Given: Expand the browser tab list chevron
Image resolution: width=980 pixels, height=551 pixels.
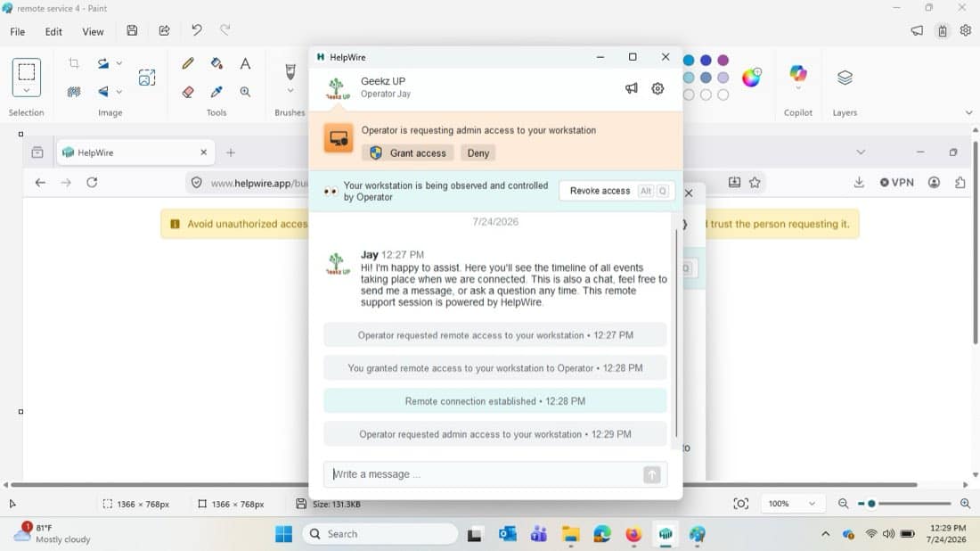Looking at the screenshot, I should [861, 152].
